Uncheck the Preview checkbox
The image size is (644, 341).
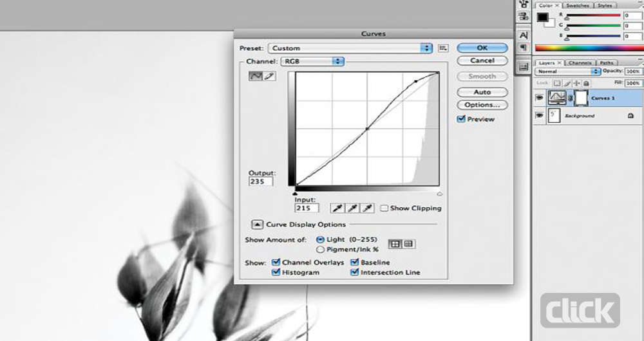pyautogui.click(x=460, y=119)
